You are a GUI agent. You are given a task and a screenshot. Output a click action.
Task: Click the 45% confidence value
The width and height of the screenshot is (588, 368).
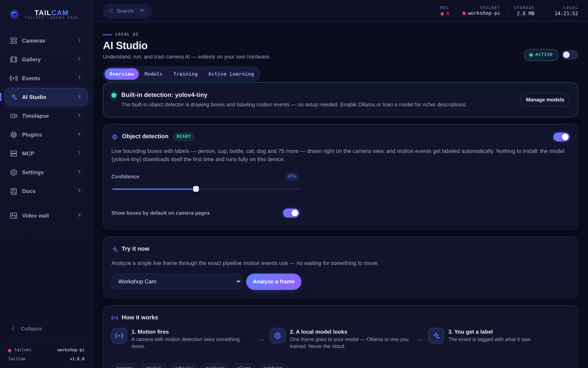coord(292,177)
